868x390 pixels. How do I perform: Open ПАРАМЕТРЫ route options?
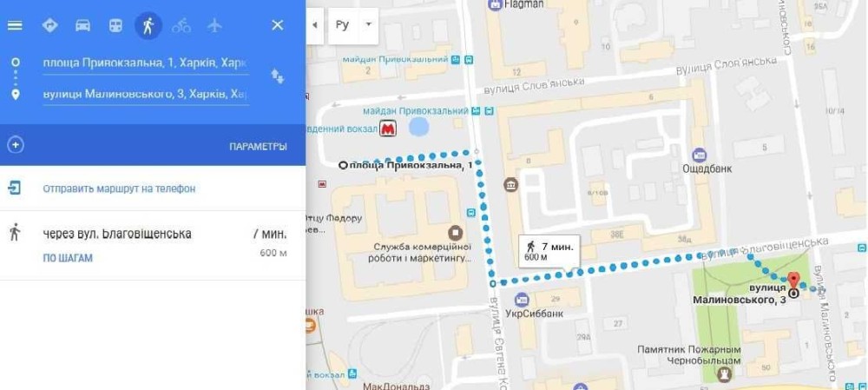tap(258, 147)
